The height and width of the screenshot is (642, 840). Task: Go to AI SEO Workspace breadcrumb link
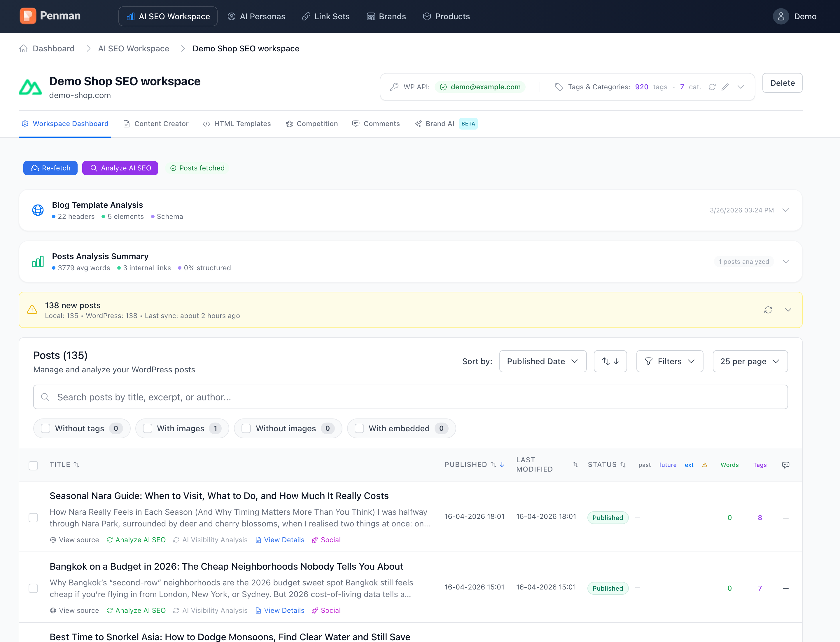click(134, 48)
